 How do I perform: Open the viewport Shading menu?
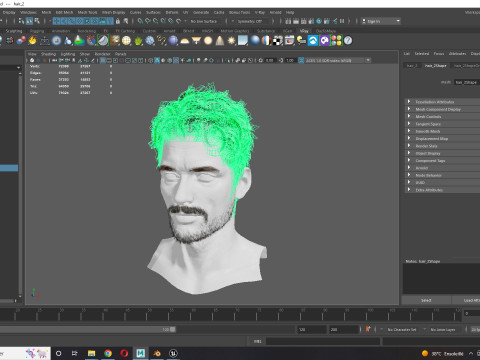pyautogui.click(x=48, y=54)
